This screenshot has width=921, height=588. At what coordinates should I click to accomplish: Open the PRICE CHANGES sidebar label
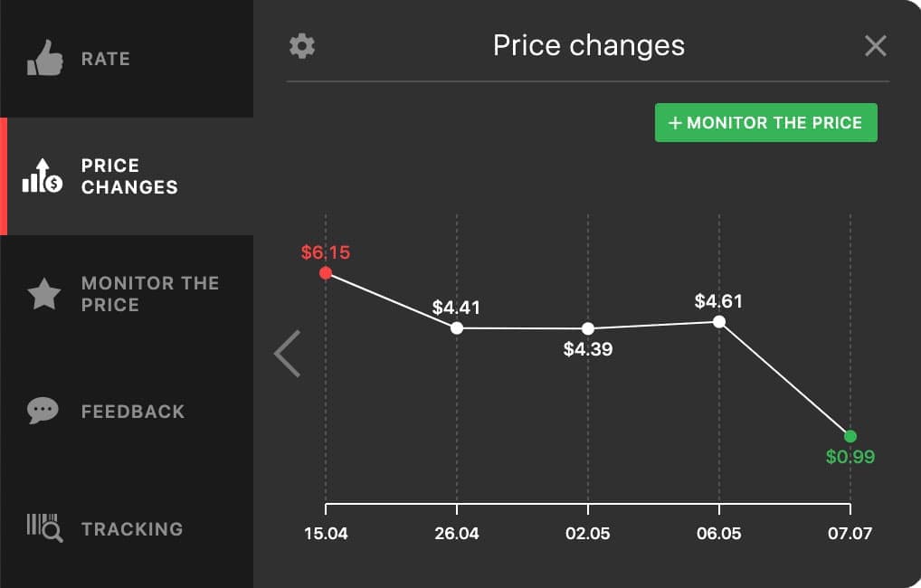(x=129, y=176)
